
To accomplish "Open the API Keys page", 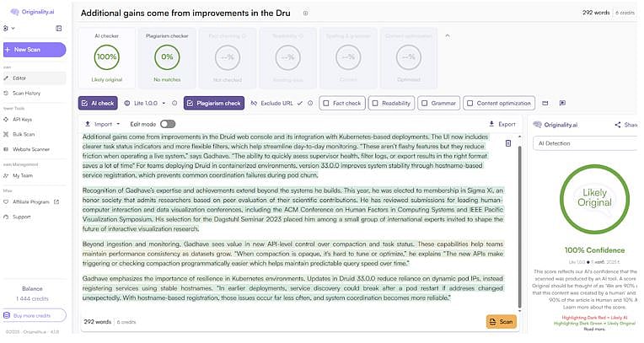I will [22, 120].
